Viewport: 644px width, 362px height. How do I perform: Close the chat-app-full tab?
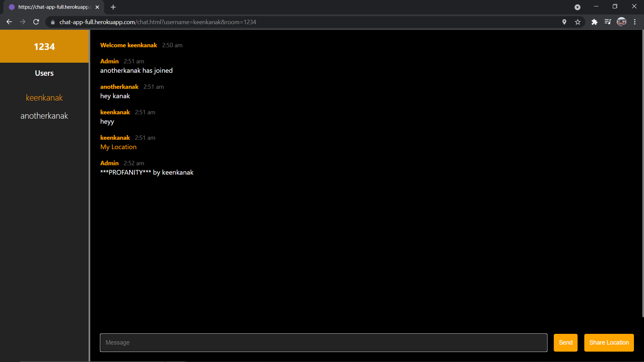pyautogui.click(x=97, y=7)
